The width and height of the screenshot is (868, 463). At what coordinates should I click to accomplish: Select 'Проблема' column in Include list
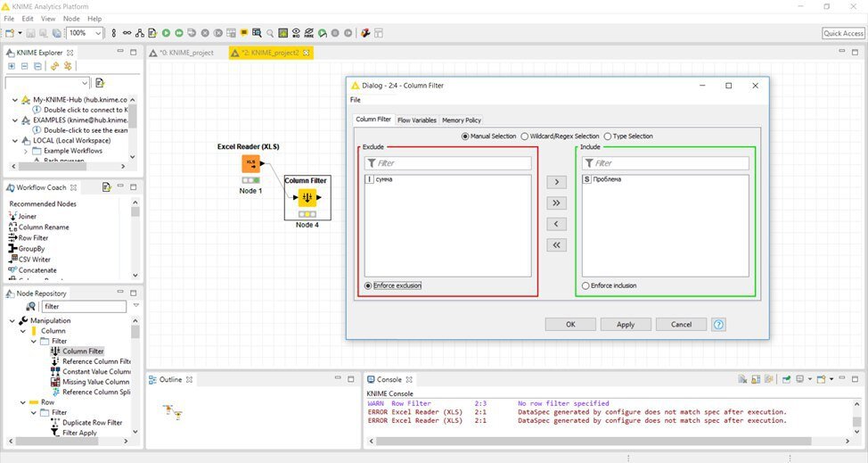tap(666, 179)
